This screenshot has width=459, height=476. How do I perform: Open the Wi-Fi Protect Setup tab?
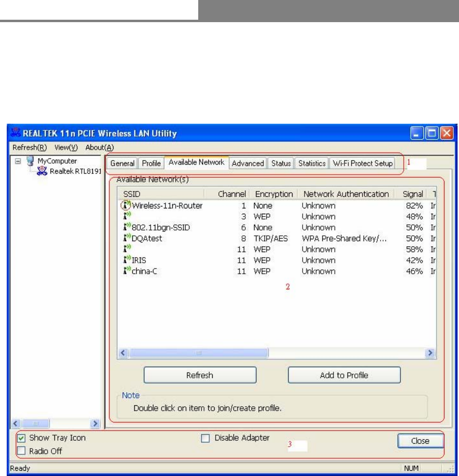tap(362, 163)
